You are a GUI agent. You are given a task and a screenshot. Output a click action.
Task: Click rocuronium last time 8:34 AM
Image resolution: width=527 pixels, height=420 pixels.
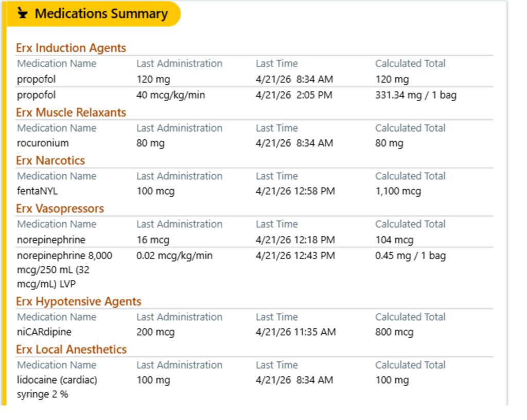[x=294, y=143]
